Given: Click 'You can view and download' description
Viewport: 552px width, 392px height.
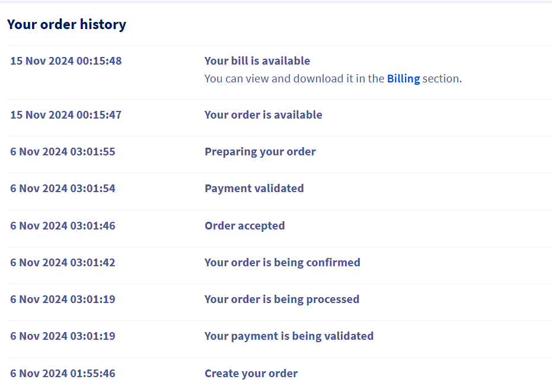Looking at the screenshot, I should (x=333, y=78).
